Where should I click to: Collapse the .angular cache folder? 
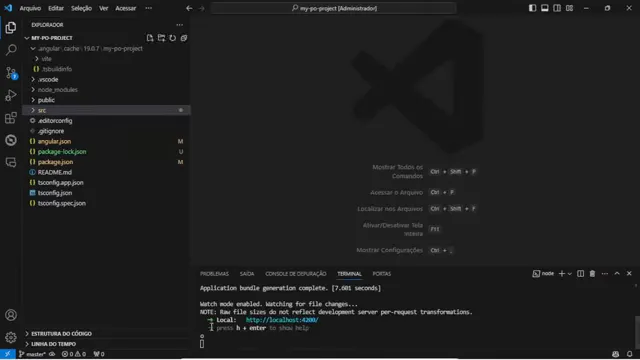point(106,49)
